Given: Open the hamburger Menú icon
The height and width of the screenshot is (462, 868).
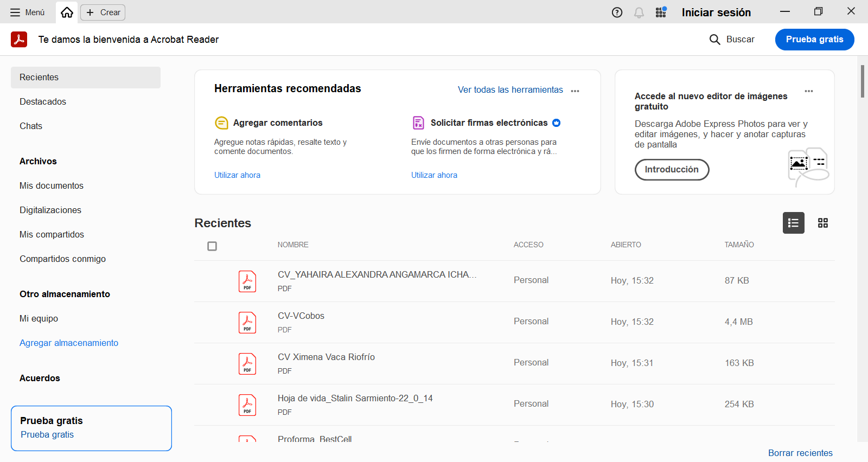Looking at the screenshot, I should click(15, 12).
